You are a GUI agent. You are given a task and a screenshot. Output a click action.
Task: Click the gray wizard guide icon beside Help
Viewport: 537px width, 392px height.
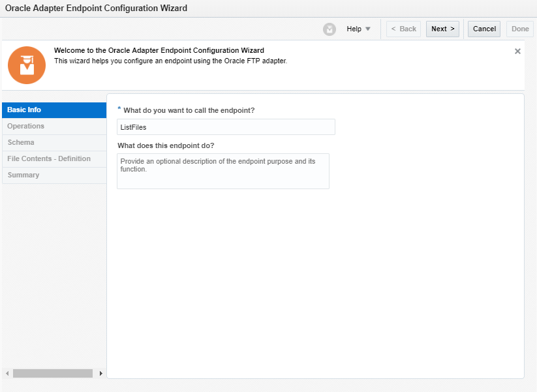pyautogui.click(x=330, y=29)
